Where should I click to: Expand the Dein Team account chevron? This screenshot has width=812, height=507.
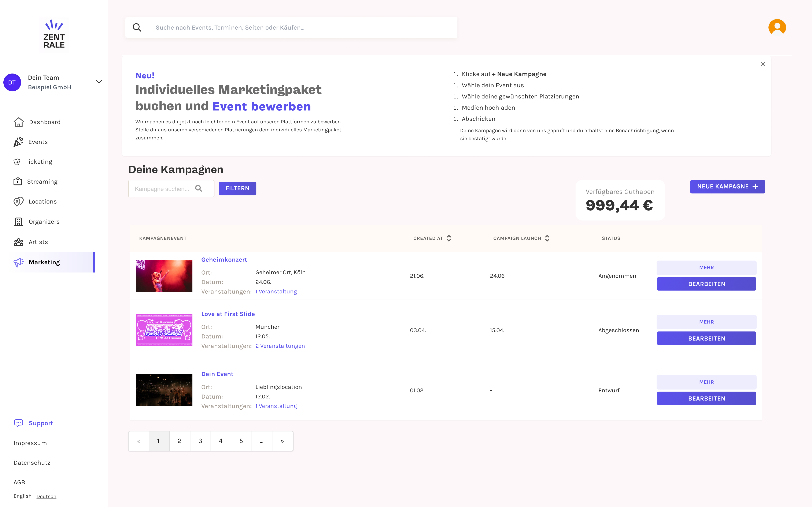[x=99, y=82]
